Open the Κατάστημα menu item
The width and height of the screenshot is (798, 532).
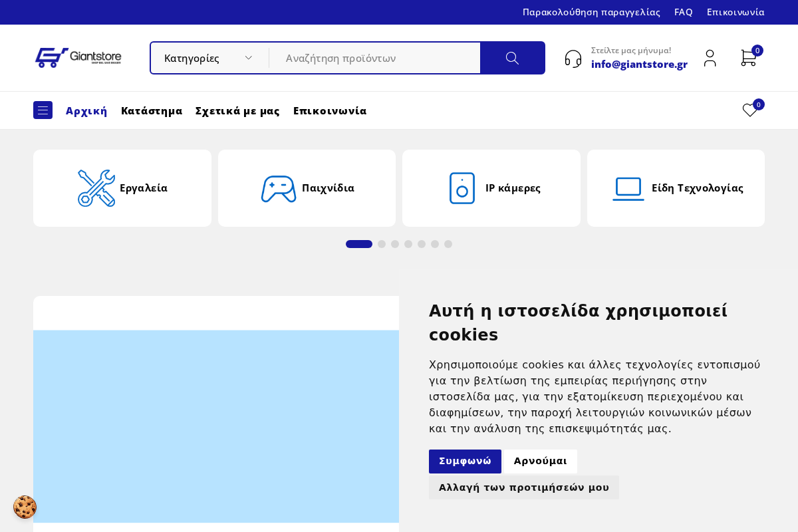pos(152,110)
